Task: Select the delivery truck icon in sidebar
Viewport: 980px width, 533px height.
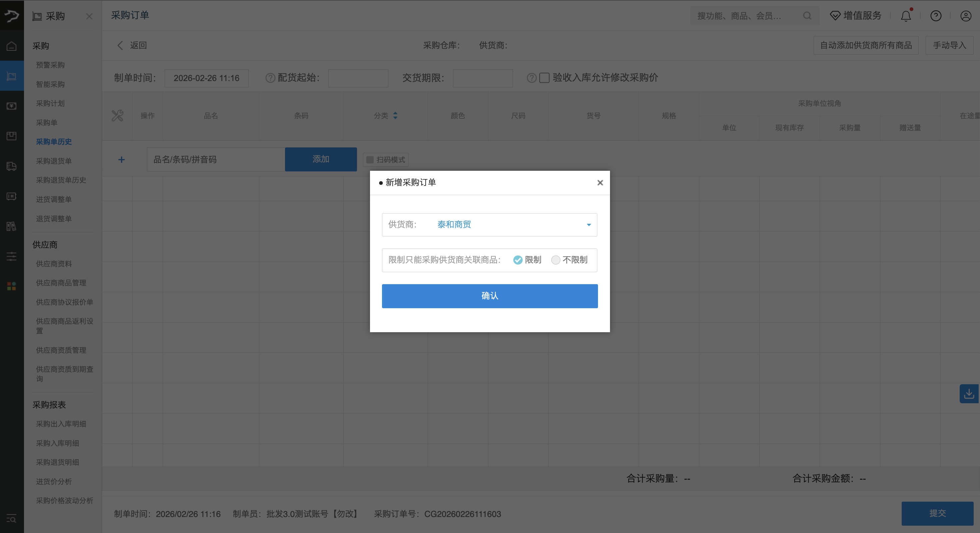Action: pyautogui.click(x=12, y=166)
